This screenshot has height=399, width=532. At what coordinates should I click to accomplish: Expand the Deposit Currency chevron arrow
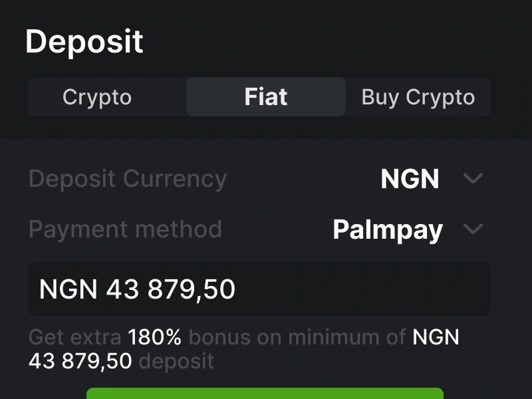pyautogui.click(x=473, y=179)
